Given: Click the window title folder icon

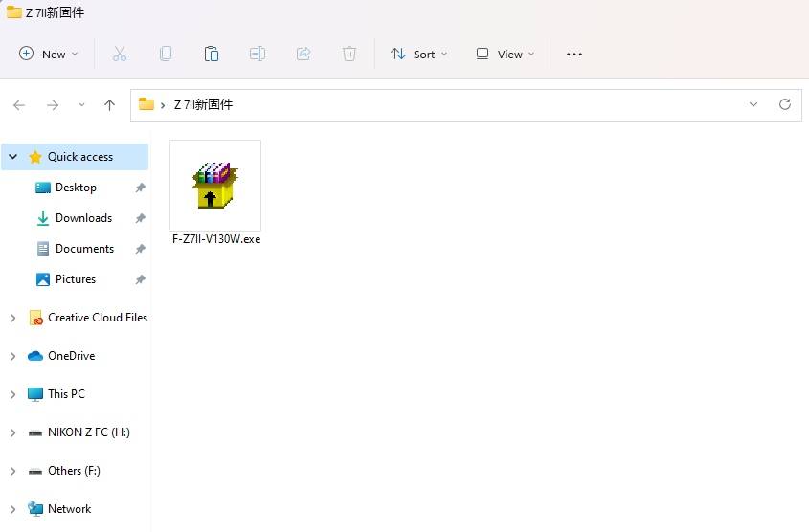Looking at the screenshot, I should [x=14, y=11].
